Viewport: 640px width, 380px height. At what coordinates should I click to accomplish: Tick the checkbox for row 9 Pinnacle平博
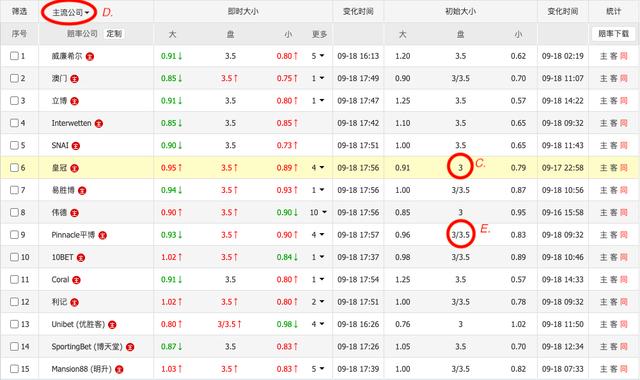point(14,235)
